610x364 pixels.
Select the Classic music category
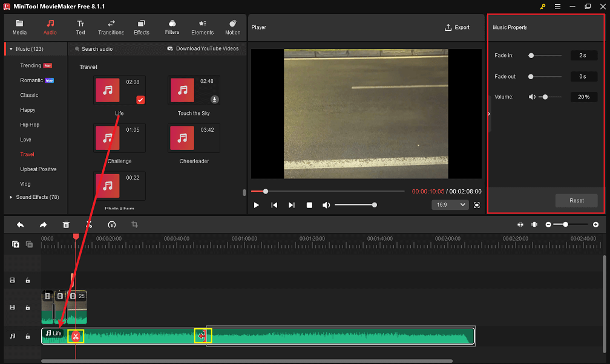click(29, 95)
